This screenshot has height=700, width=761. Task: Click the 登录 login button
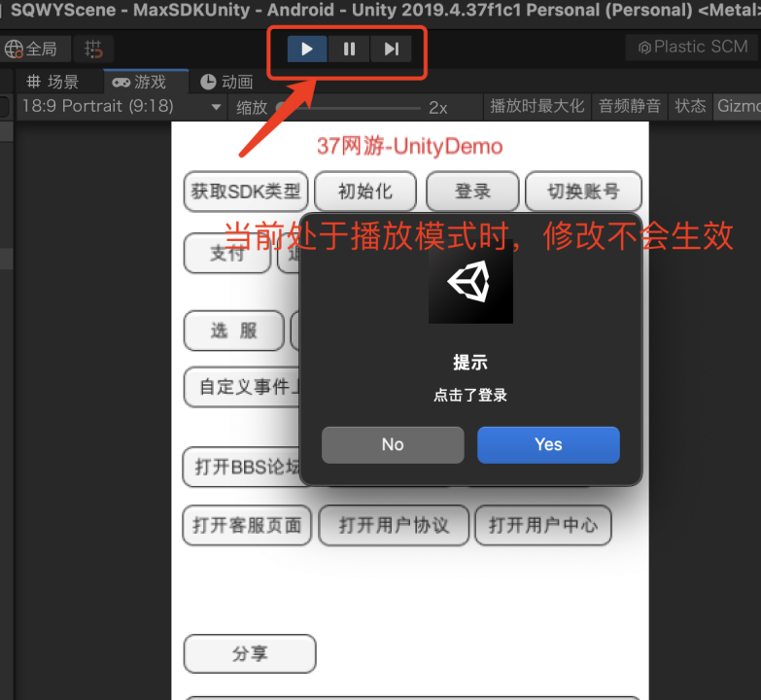click(472, 192)
